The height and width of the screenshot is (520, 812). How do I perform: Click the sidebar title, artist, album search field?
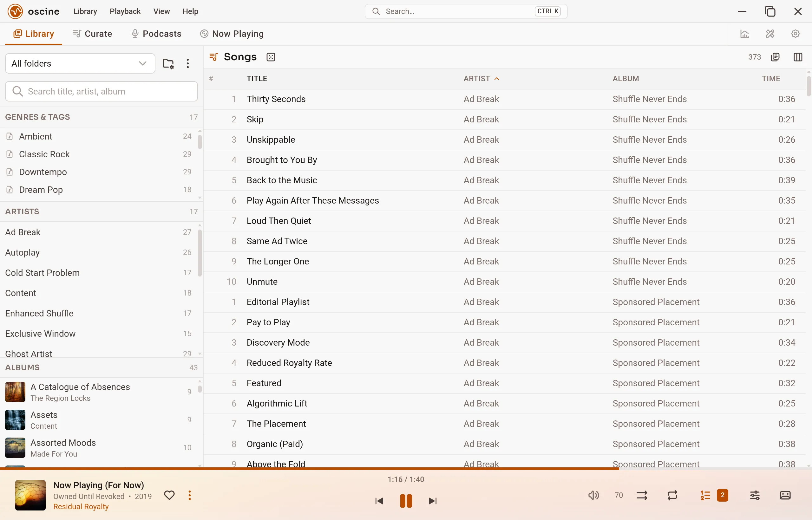click(101, 92)
